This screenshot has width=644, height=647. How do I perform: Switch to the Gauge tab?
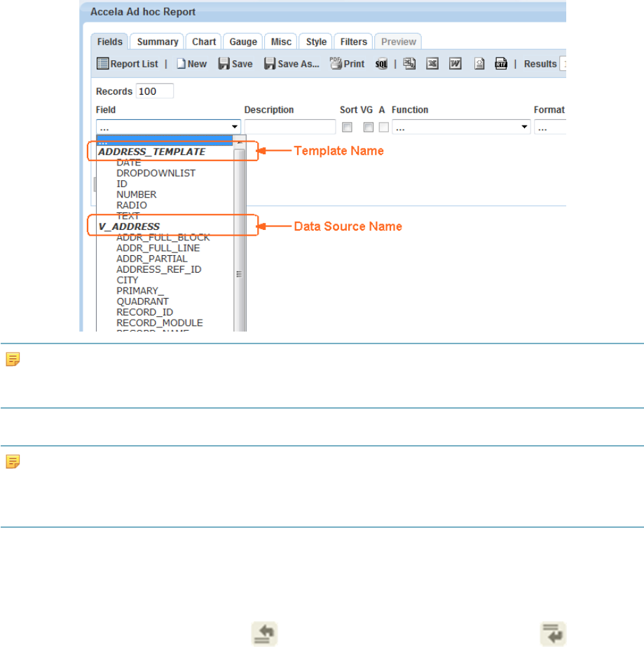pyautogui.click(x=243, y=41)
